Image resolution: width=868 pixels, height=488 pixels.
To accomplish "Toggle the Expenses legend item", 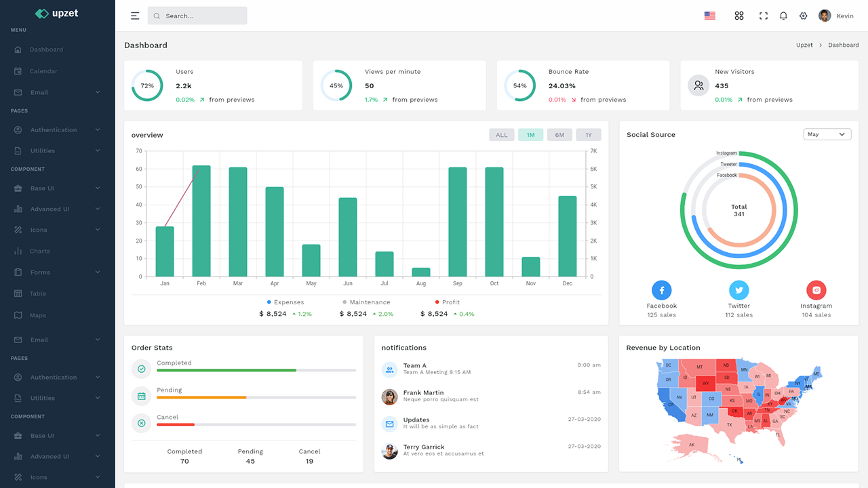I will click(x=285, y=302).
